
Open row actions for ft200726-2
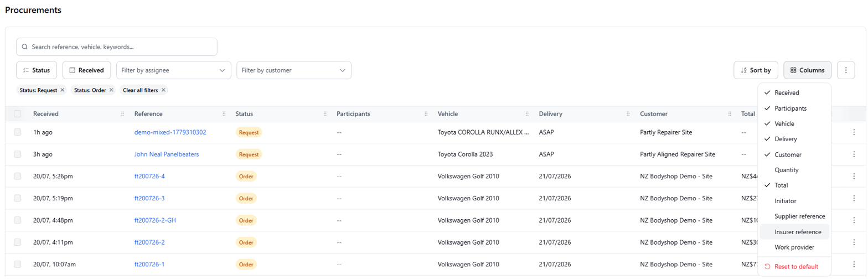[854, 242]
